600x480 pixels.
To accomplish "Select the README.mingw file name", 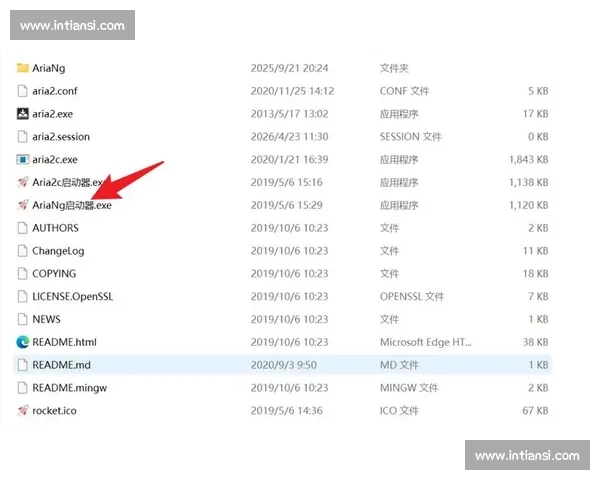I will pos(70,388).
